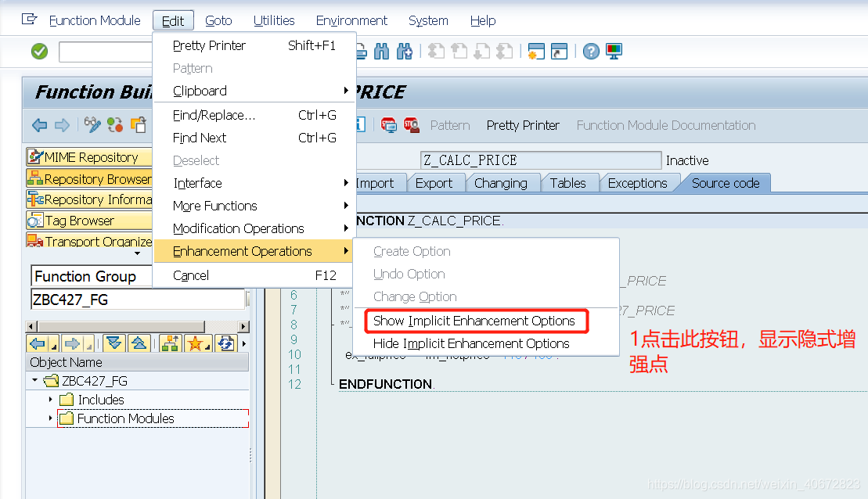The height and width of the screenshot is (499, 868).
Task: Click the Favorites star icon
Action: coord(195,343)
